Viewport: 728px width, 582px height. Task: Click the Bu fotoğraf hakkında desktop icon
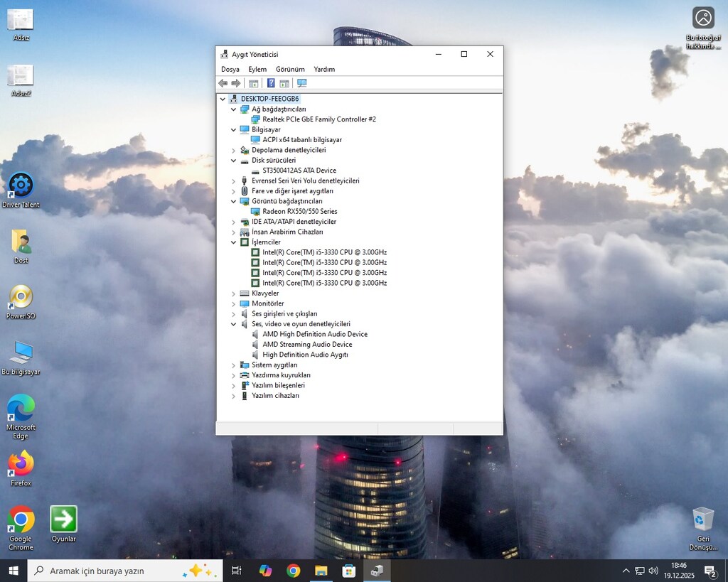tap(703, 28)
